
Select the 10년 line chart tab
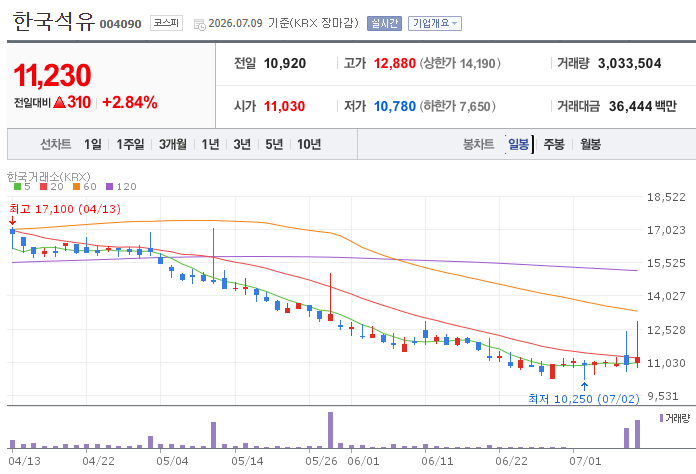[309, 144]
